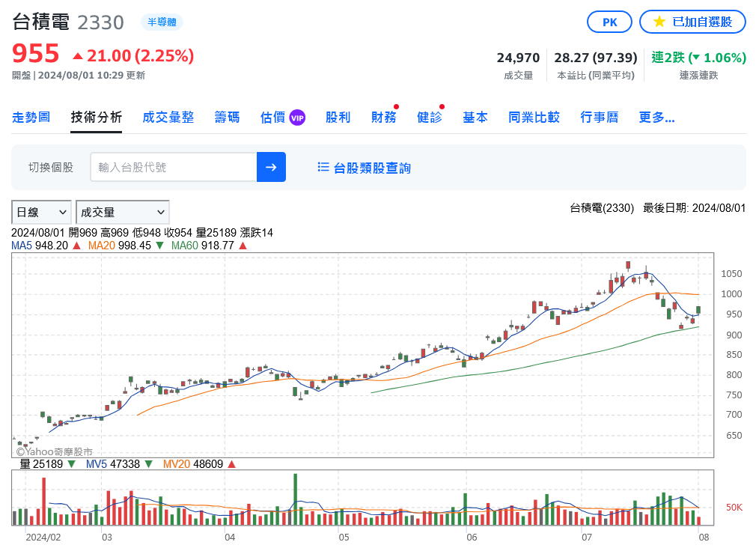
Task: Click the 半導體 industry tag
Action: pos(162,22)
